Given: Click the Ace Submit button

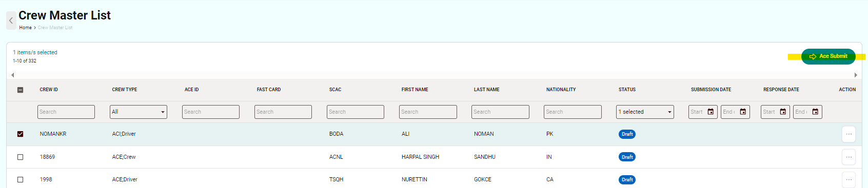Looking at the screenshot, I should [x=828, y=56].
